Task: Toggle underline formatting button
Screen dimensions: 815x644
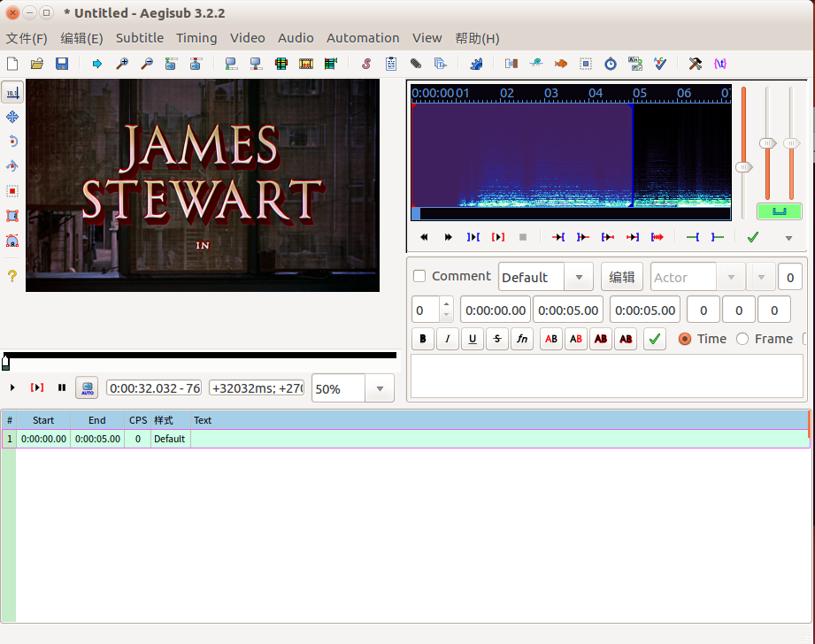Action: point(473,339)
